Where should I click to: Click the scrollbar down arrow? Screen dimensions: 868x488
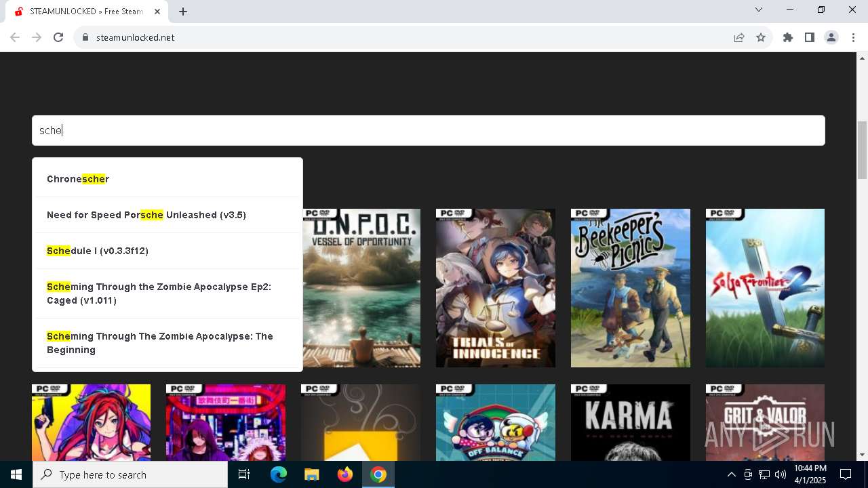tap(862, 455)
